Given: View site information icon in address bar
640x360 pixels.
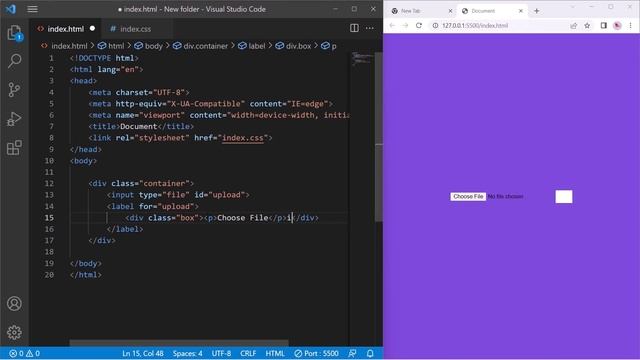Looking at the screenshot, I should coord(435,25).
